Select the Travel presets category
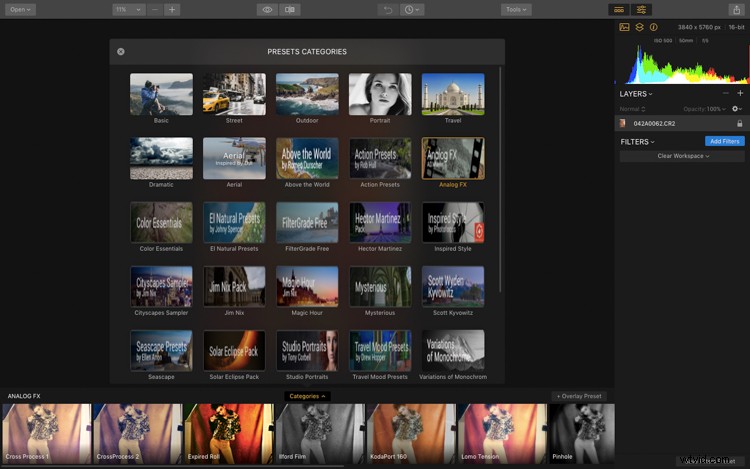This screenshot has width=750, height=469. pos(453,98)
